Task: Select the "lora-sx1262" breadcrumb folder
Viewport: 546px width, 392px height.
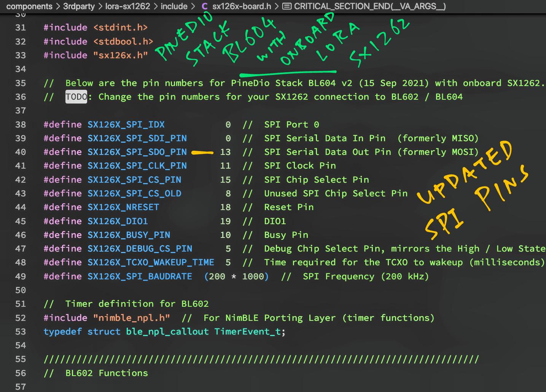Action: (127, 6)
